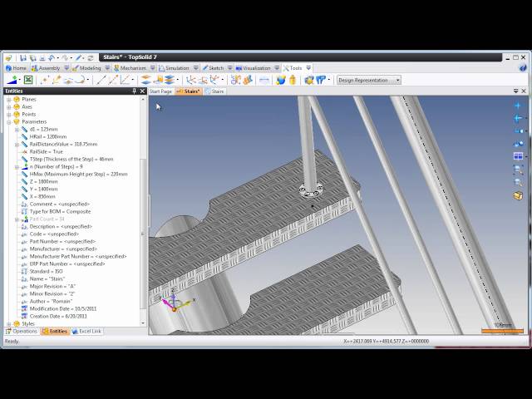Click the Excel icon in the toolbar
The width and height of the screenshot is (532, 399).
click(27, 80)
